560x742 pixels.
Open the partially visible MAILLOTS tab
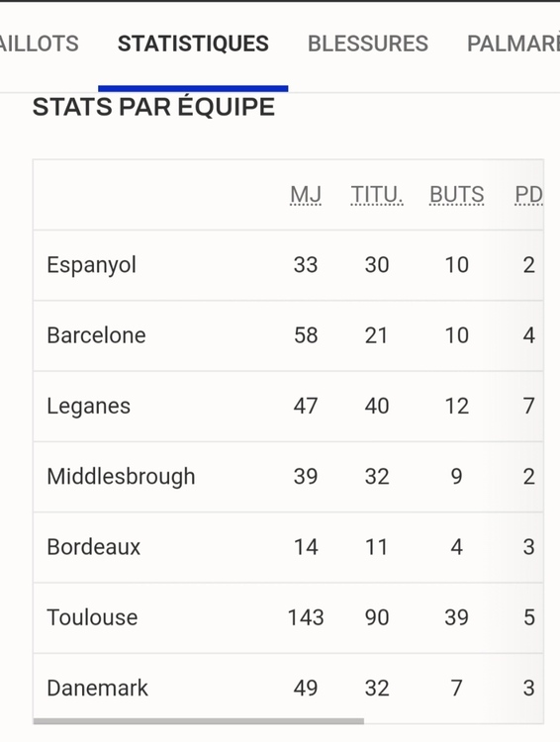[x=39, y=44]
